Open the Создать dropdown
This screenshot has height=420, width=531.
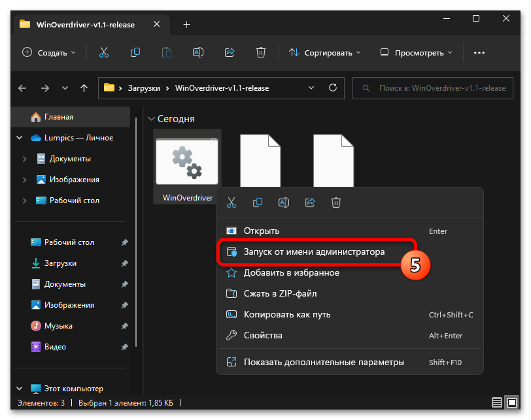point(49,53)
